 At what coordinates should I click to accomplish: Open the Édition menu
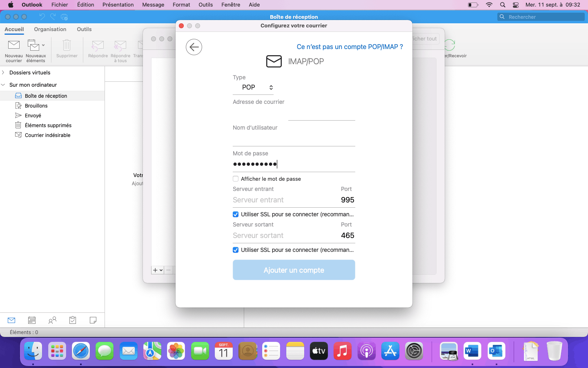(x=85, y=5)
